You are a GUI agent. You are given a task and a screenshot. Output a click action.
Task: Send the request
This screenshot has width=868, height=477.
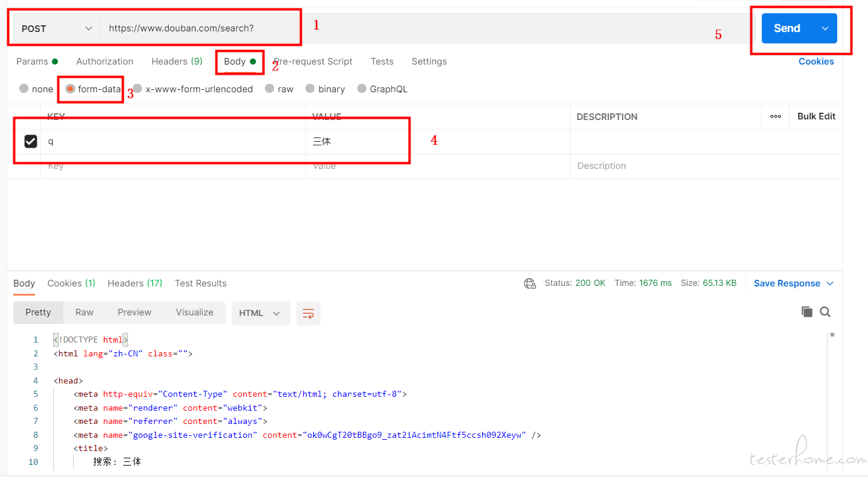pyautogui.click(x=787, y=28)
